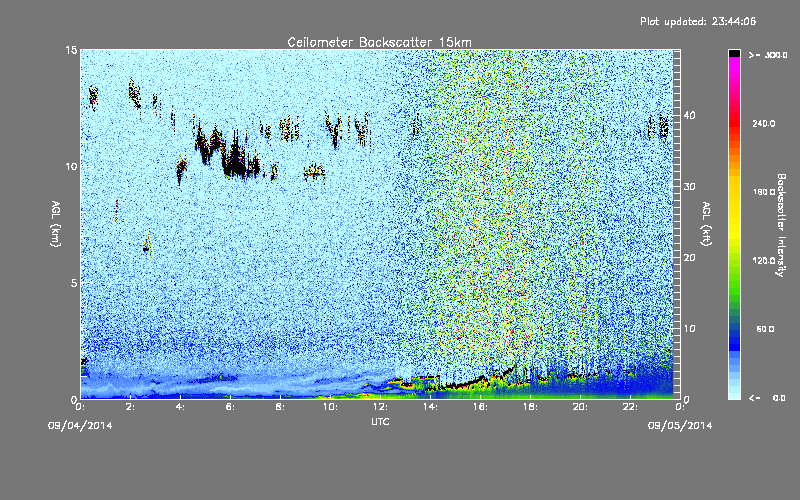Viewport: 800px width, 500px height.
Task: Select the "14:" UTC time tick
Action: (430, 407)
